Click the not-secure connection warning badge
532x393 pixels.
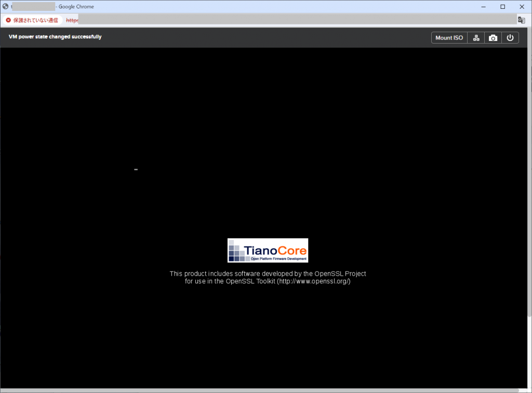32,20
